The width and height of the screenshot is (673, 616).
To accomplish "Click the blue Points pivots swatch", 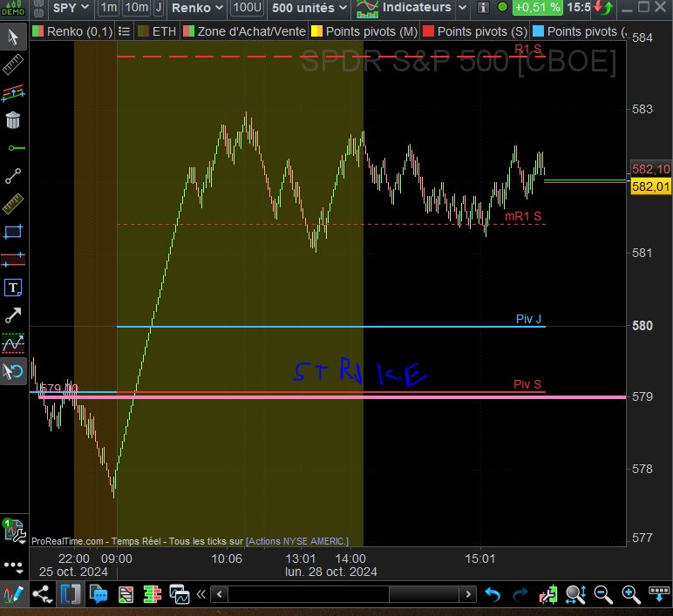I will click(x=538, y=31).
